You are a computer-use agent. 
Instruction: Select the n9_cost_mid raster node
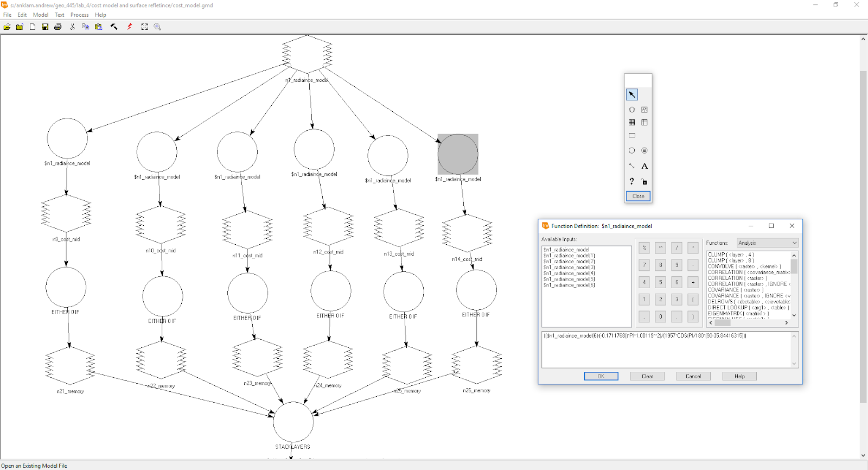(66, 213)
